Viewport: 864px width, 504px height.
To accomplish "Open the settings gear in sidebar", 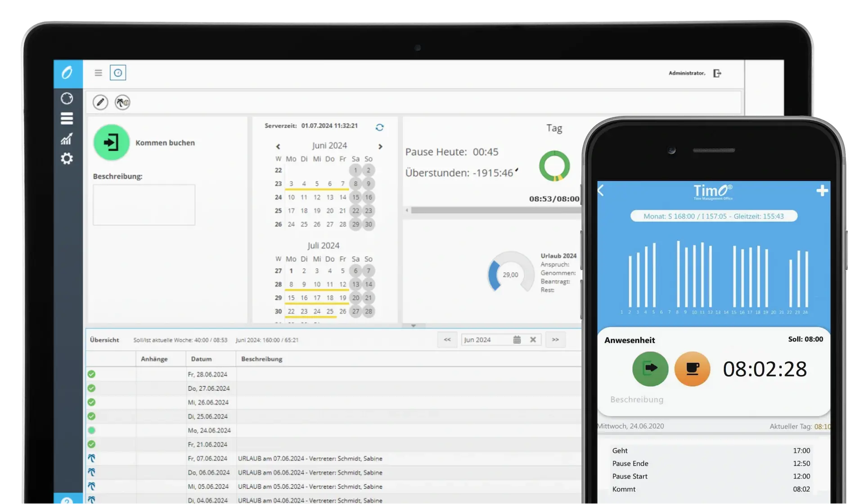I will coord(67,159).
